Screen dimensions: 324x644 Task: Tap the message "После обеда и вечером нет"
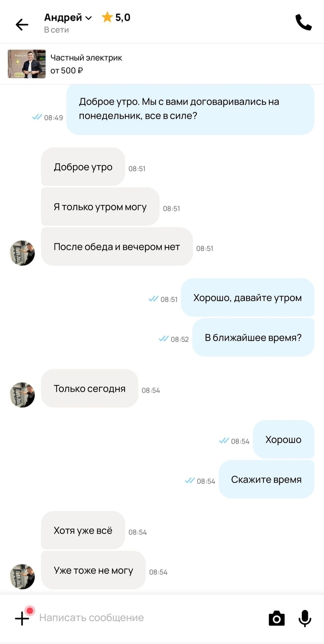[117, 247]
